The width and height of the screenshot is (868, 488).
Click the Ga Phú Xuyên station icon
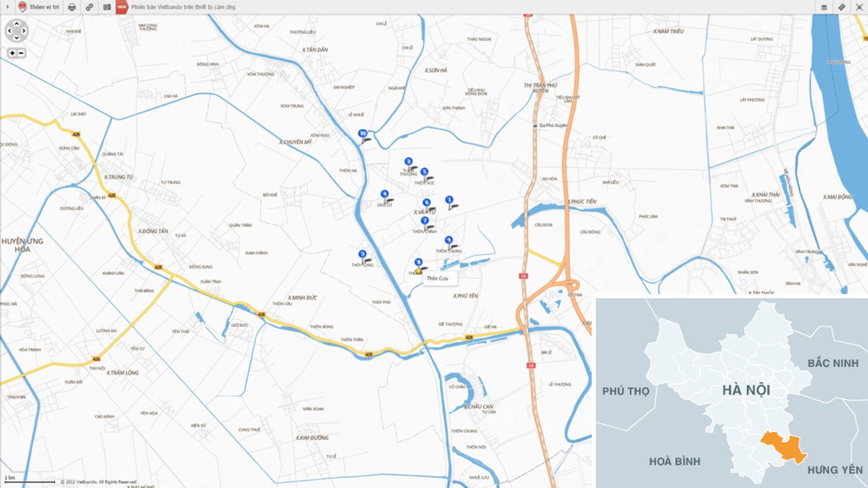tap(535, 126)
